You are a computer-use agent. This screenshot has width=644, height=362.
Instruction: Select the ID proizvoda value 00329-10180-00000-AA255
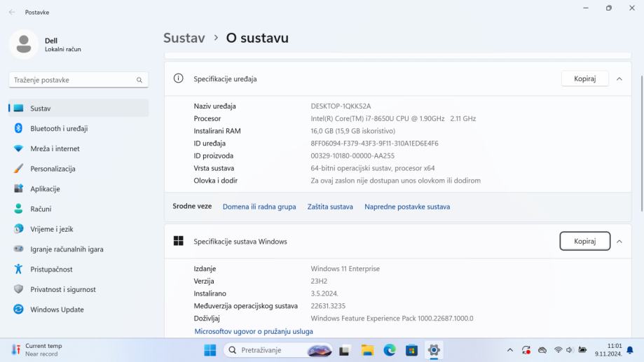tap(352, 155)
